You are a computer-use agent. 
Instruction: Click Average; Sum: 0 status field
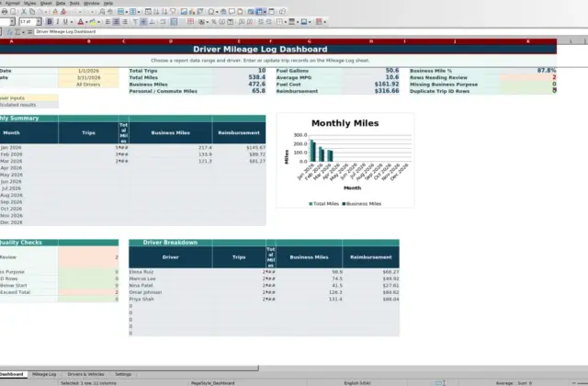[x=514, y=383]
